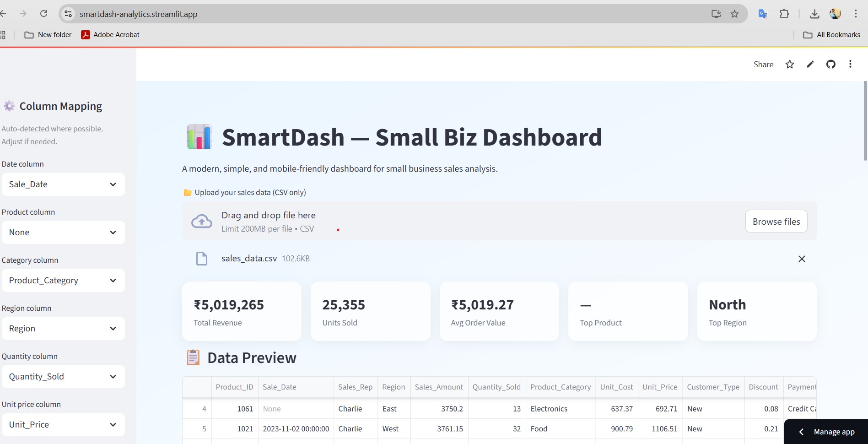
Task: Remove sales_data.csv using the X
Action: [802, 259]
